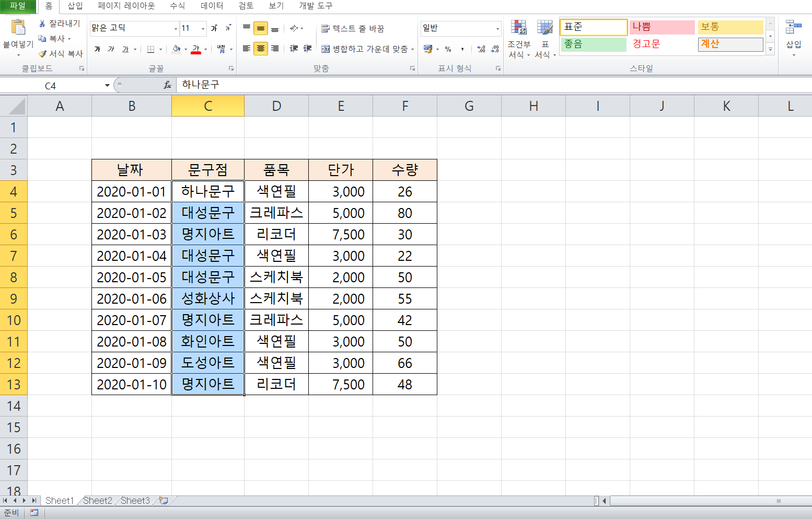Open text orientation button
The image size is (812, 519).
294,28
